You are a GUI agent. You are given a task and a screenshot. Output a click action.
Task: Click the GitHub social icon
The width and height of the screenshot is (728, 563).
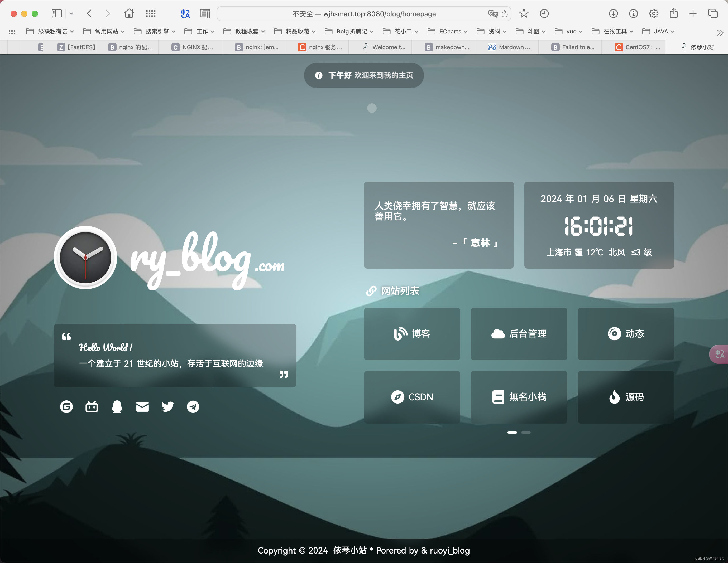coord(66,407)
